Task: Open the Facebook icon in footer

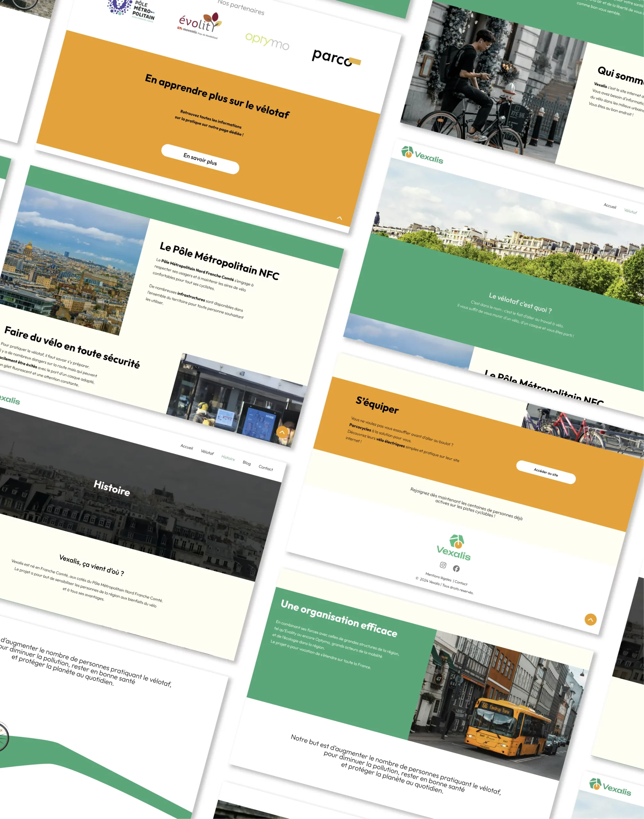Action: [x=456, y=569]
